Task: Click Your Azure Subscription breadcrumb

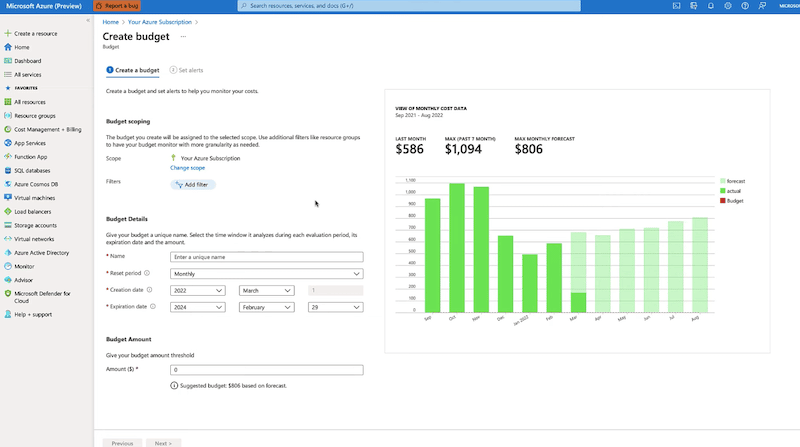Action: click(160, 22)
